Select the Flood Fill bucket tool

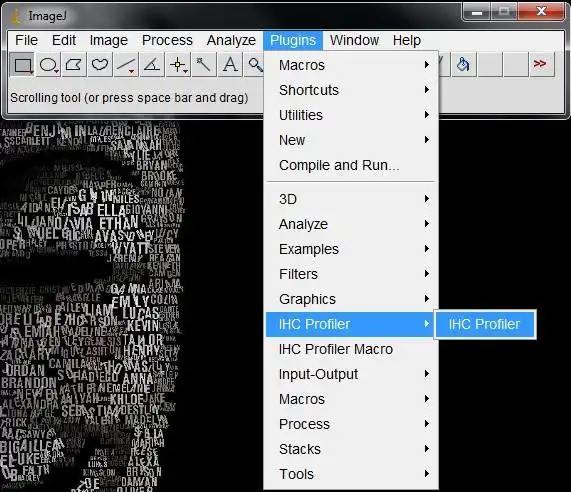click(463, 64)
